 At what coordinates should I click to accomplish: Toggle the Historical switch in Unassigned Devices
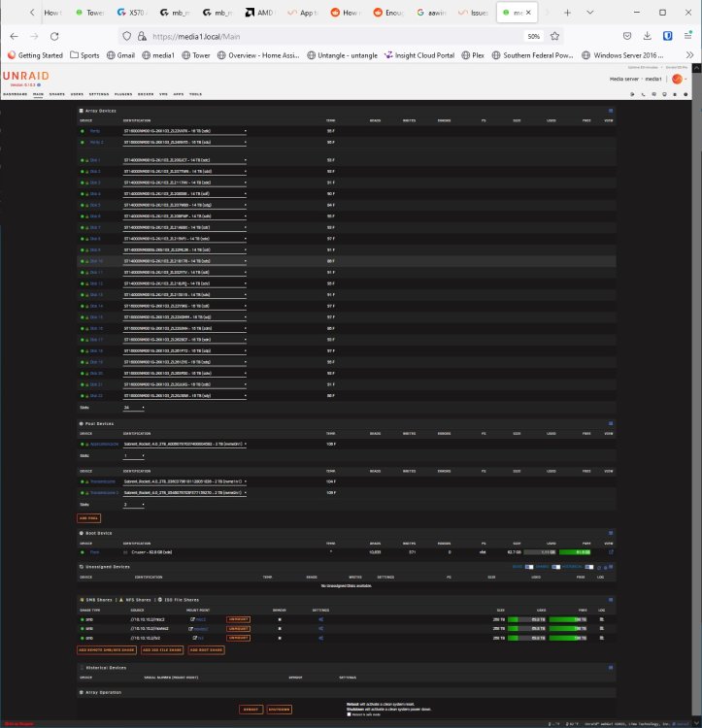point(589,567)
